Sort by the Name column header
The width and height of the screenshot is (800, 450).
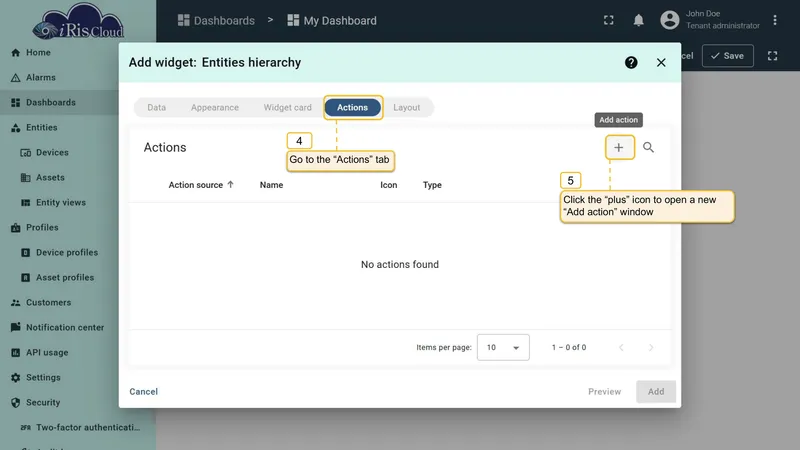[x=271, y=185]
